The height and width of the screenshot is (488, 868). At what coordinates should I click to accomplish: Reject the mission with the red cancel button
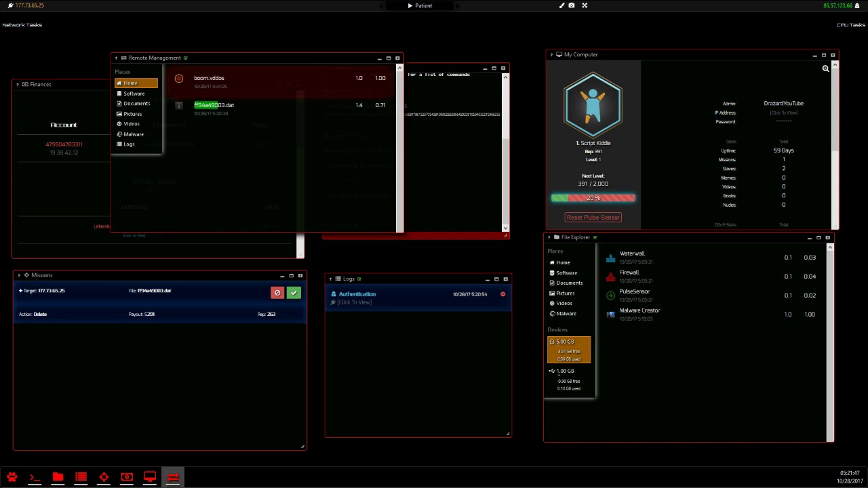pyautogui.click(x=277, y=292)
